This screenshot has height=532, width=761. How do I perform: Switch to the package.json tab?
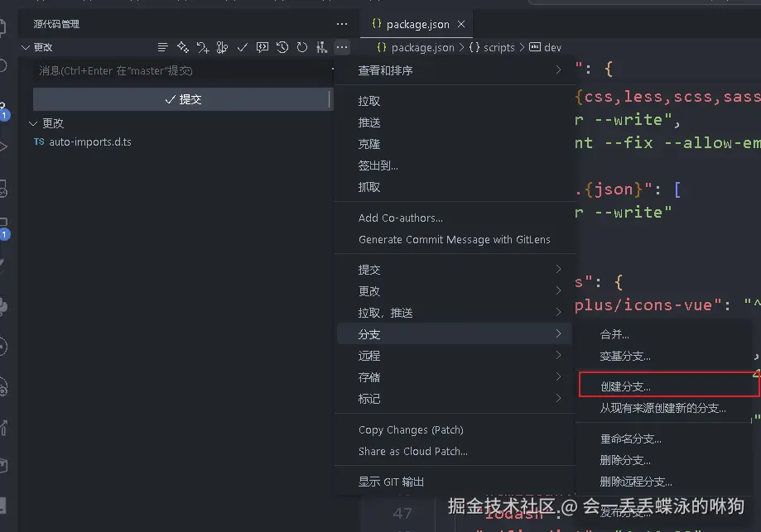[417, 24]
